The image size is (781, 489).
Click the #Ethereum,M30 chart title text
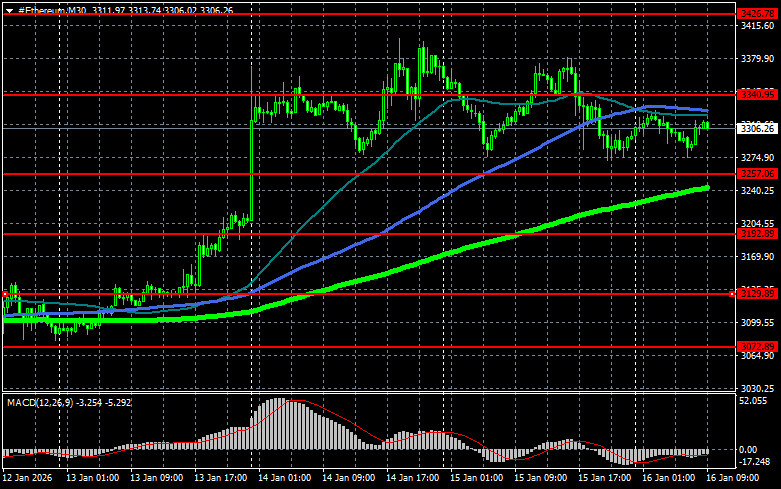[x=53, y=9]
